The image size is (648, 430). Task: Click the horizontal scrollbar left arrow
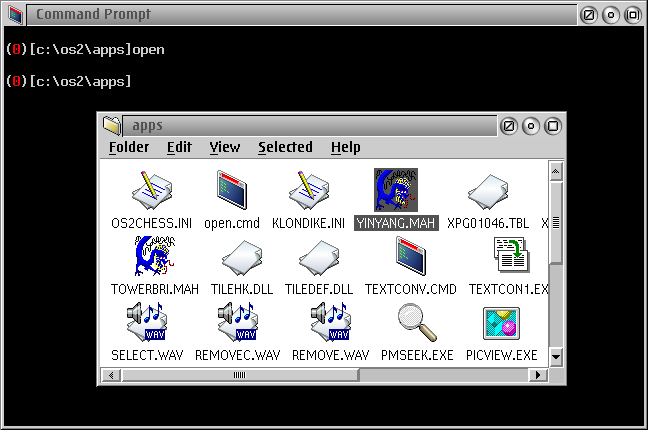point(111,375)
